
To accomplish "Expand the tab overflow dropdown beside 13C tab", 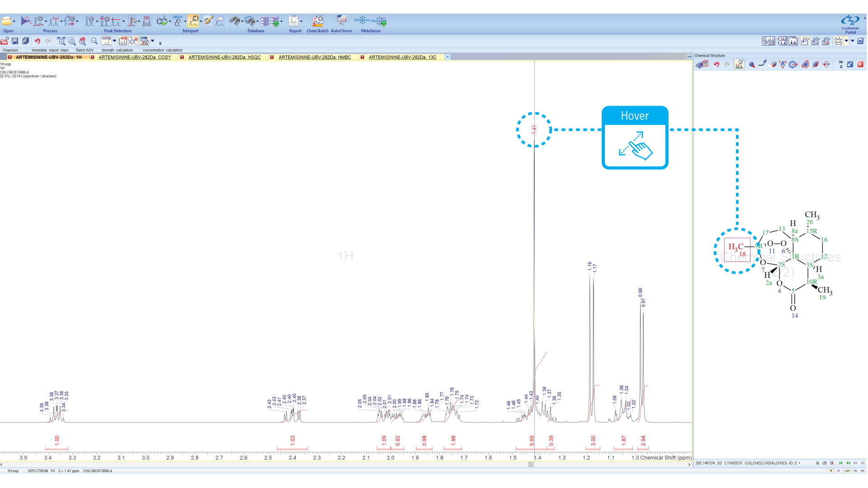I will click(448, 57).
